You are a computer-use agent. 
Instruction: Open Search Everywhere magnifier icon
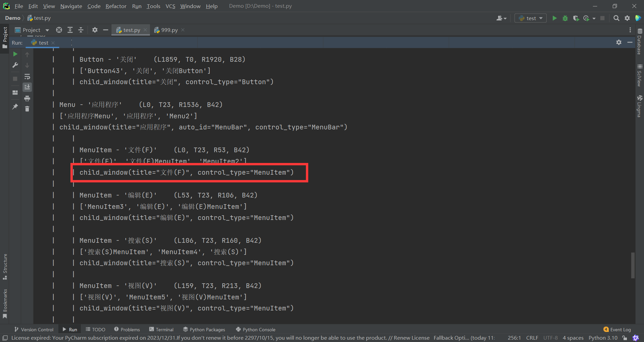coord(616,18)
